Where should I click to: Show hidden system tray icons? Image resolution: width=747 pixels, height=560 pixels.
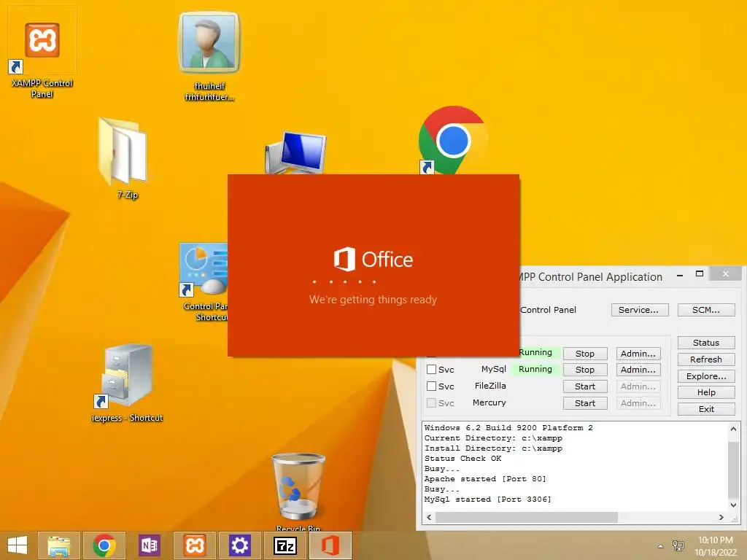(660, 546)
